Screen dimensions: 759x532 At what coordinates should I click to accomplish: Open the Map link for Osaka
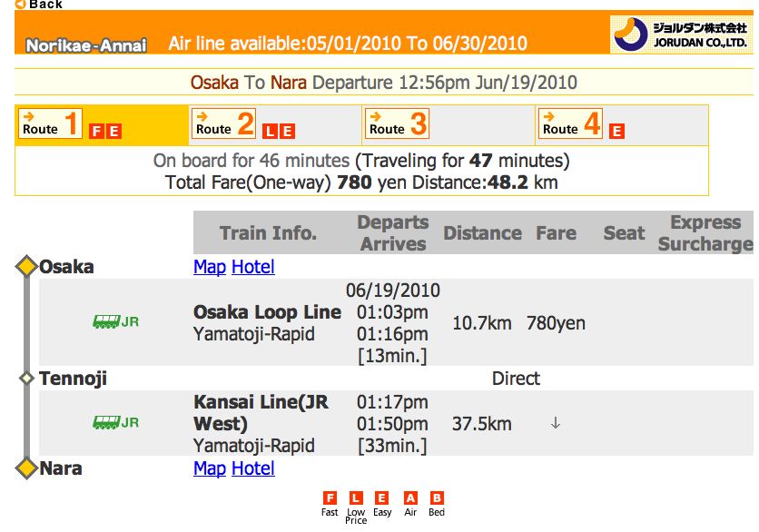pos(210,267)
